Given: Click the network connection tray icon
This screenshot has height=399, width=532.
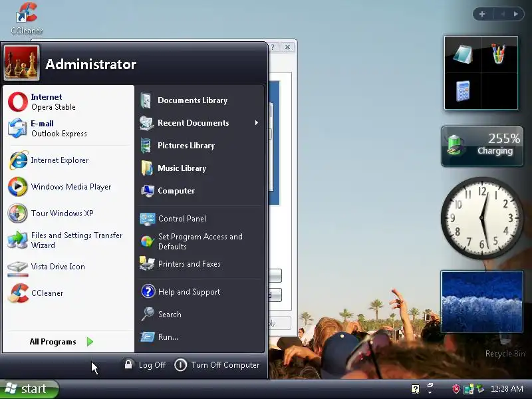Looking at the screenshot, I should [469, 389].
